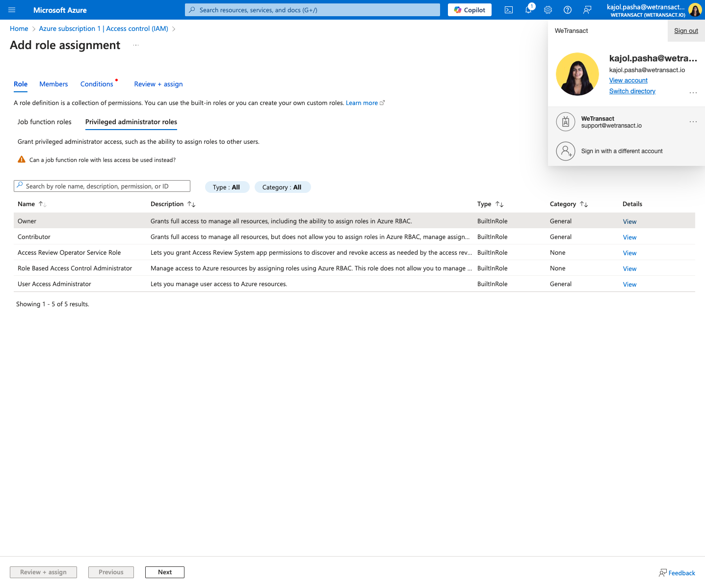The image size is (705, 588).
Task: View details for the Contributor role
Action: (629, 238)
